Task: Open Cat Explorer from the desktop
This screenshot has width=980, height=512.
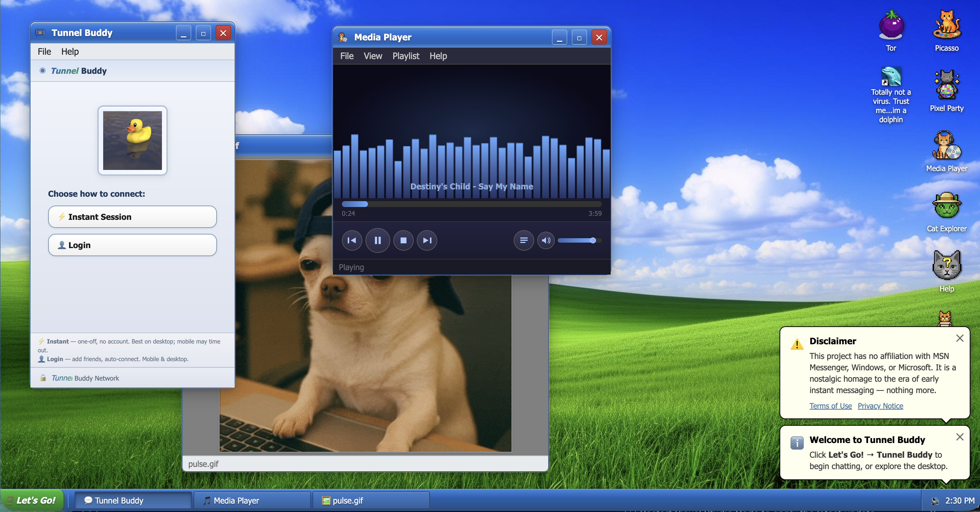Action: (x=947, y=212)
